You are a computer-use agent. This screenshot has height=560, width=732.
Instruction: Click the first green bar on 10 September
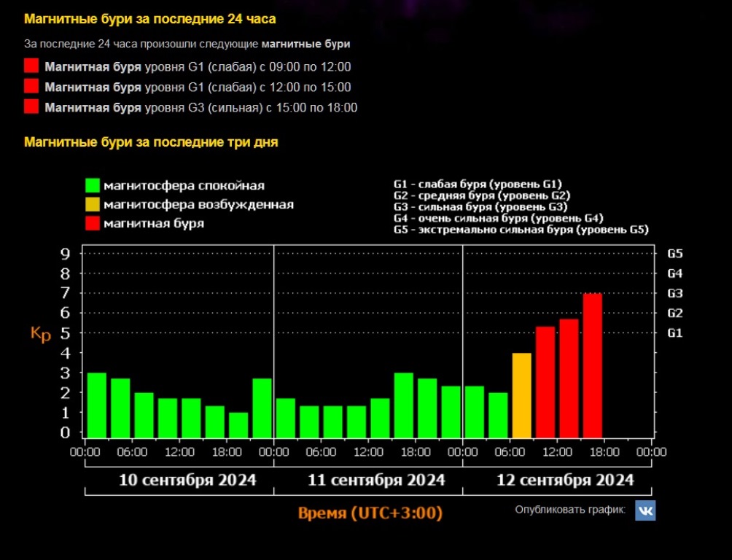pos(97,405)
